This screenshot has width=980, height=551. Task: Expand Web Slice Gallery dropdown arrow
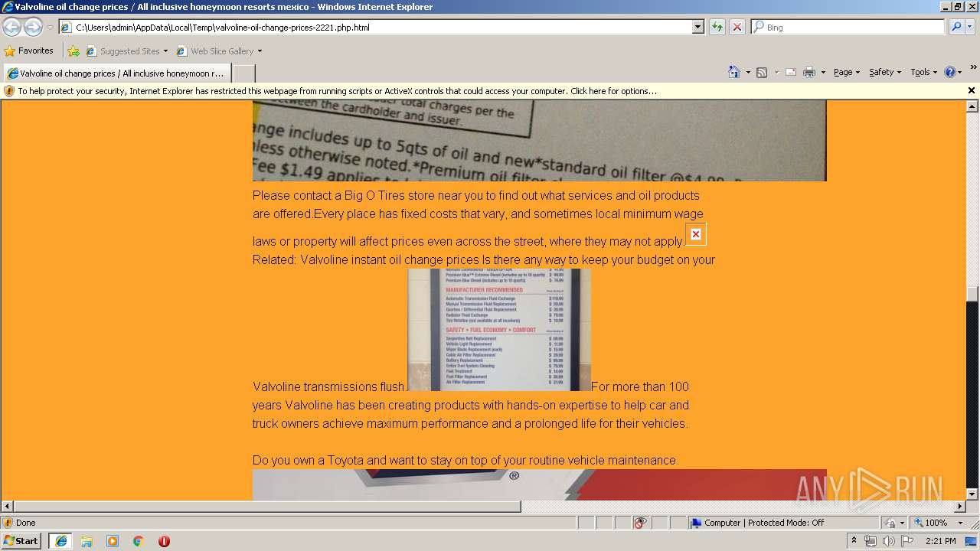(260, 51)
